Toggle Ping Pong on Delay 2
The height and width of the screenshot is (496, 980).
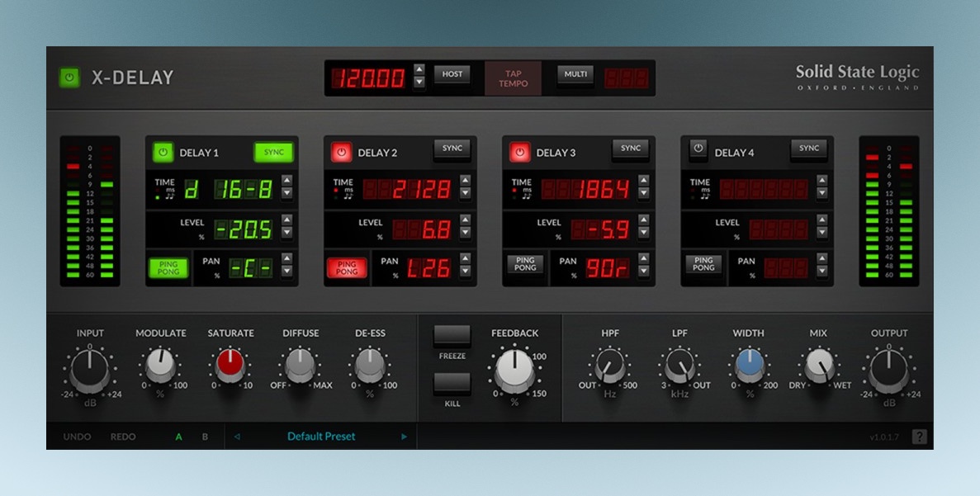(x=347, y=268)
